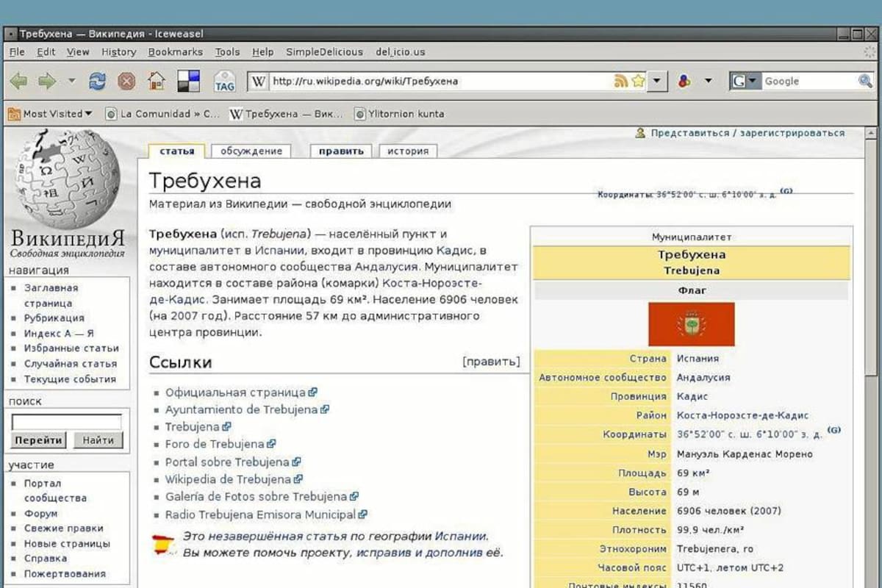
Task: Click the search magnifier icon in Google box
Action: point(865,81)
